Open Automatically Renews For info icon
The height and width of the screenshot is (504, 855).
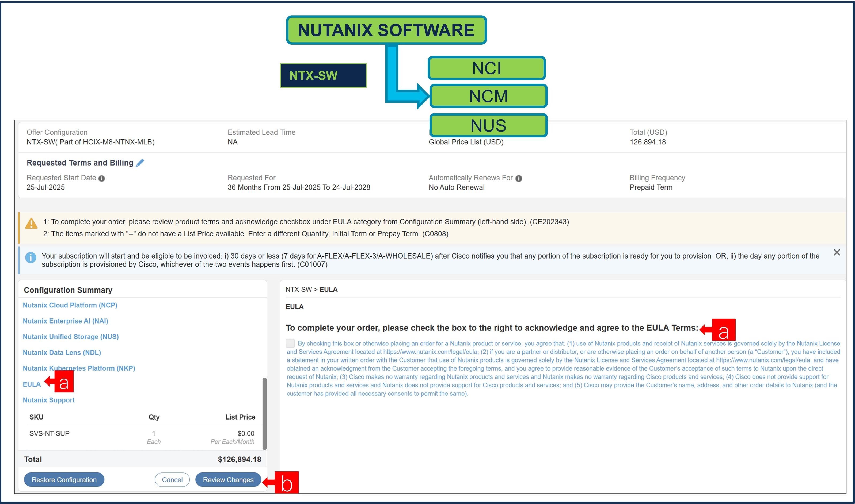tap(519, 178)
